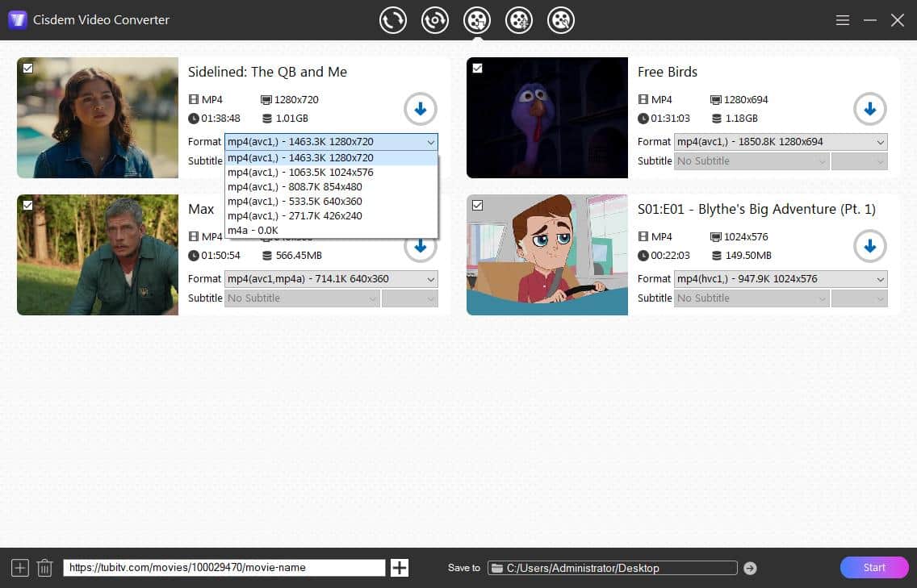The height and width of the screenshot is (588, 917).
Task: Open the video Converter tool in the toolbar
Action: tap(393, 20)
